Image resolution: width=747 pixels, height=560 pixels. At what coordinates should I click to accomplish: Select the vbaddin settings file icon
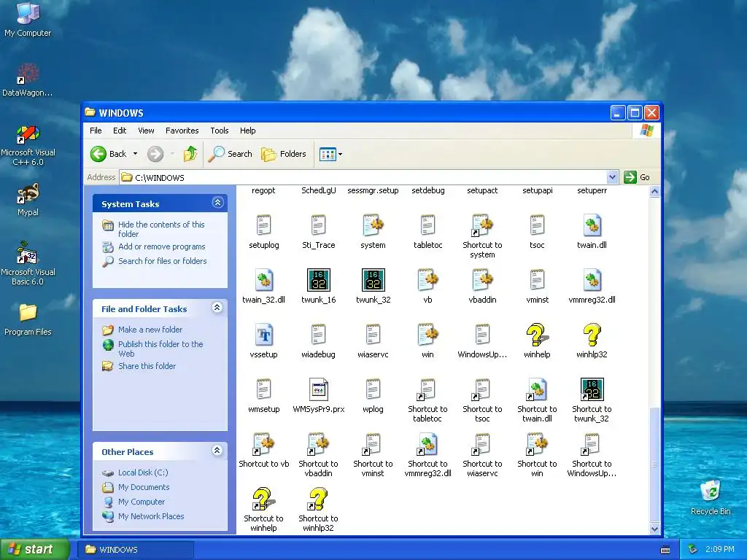[x=482, y=280]
